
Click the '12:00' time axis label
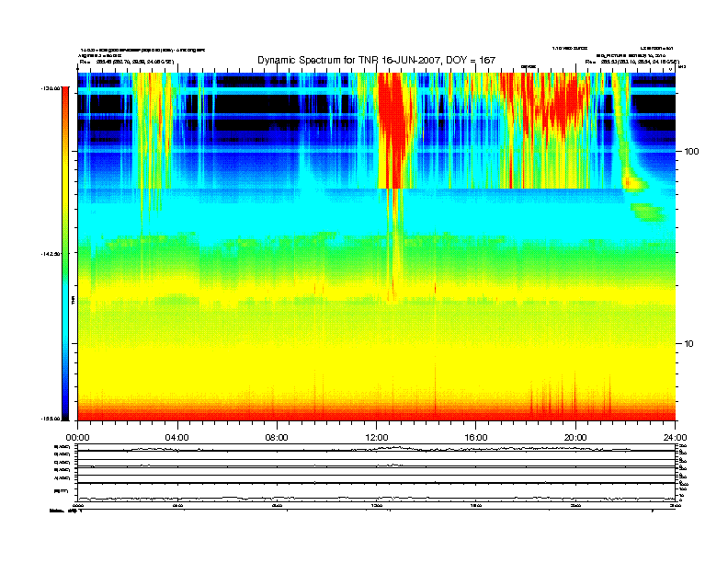pyautogui.click(x=377, y=438)
